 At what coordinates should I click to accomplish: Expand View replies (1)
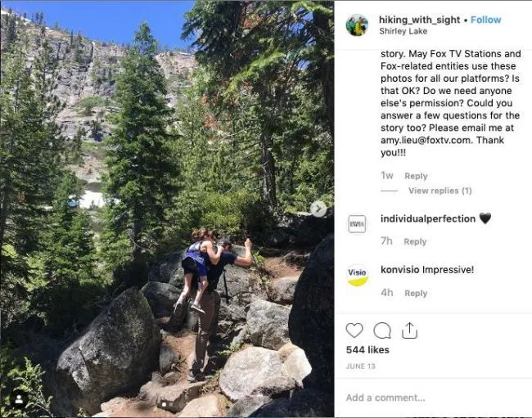pos(440,191)
